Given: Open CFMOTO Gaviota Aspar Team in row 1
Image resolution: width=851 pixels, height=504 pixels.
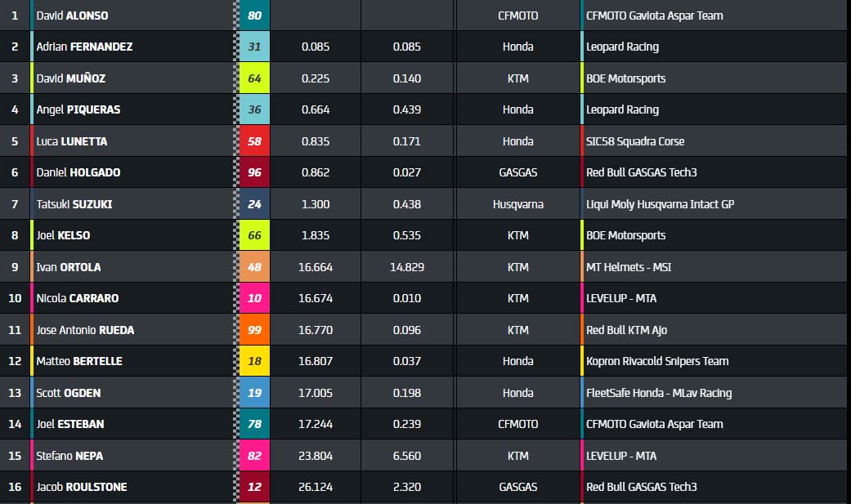Looking at the screenshot, I should pos(654,16).
